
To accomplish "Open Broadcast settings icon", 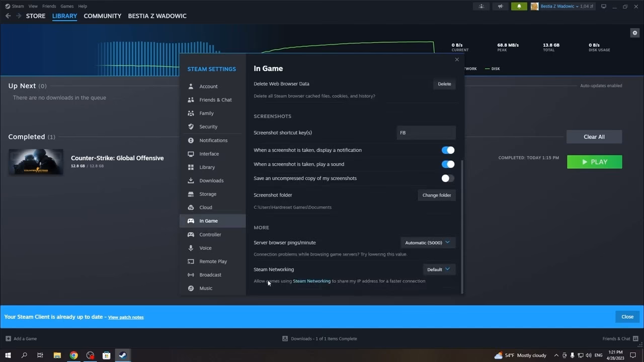I will point(191,275).
